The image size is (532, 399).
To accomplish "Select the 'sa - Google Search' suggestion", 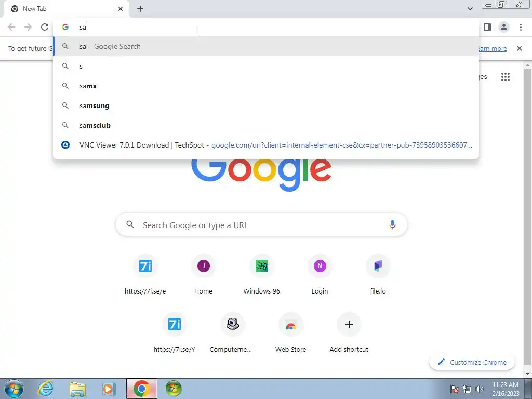I will 266,46.
